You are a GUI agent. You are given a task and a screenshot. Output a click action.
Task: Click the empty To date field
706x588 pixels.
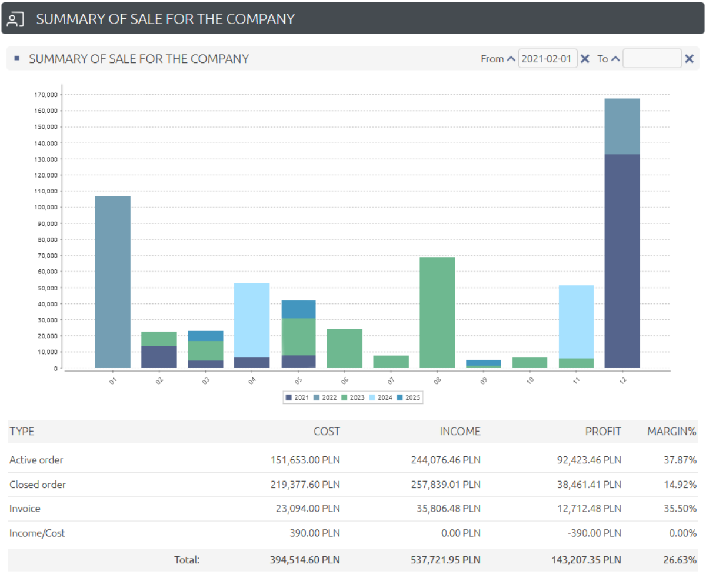pos(652,59)
